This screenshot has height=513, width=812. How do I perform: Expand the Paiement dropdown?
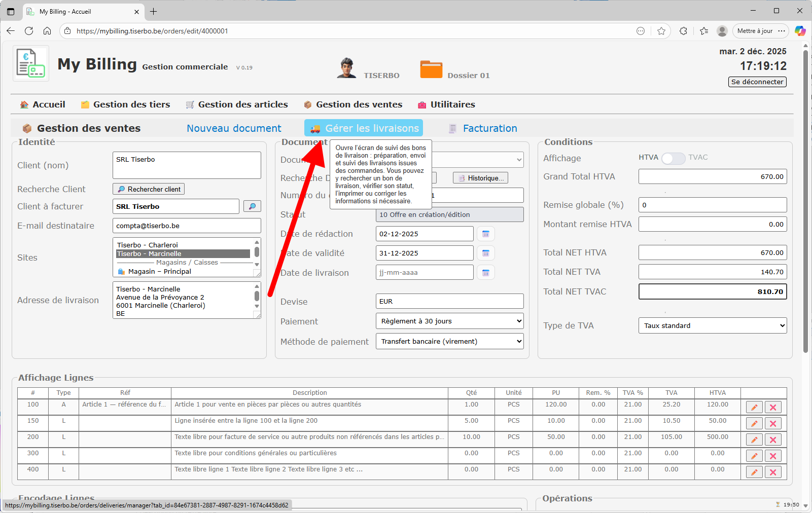tap(449, 321)
